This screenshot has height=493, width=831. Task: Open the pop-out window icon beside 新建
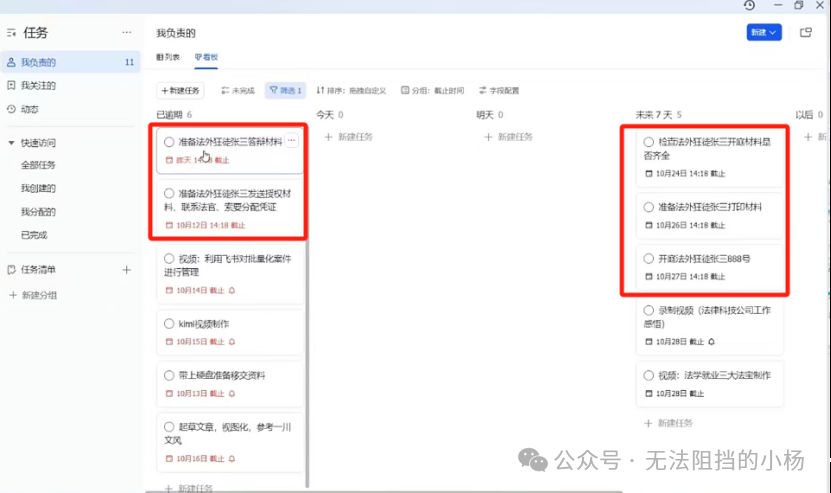coord(806,32)
